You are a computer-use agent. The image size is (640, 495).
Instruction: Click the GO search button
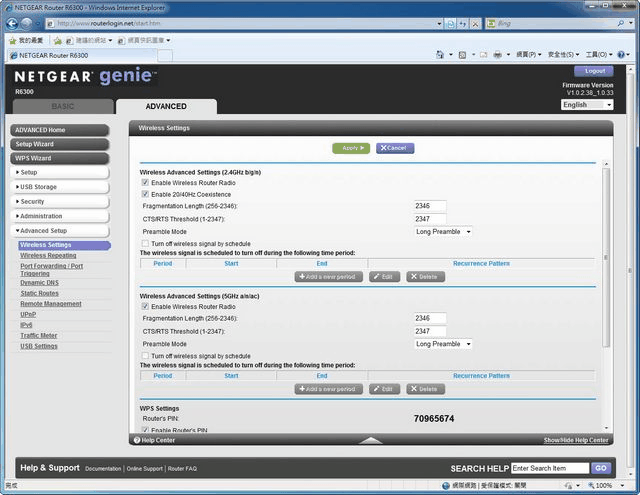tap(601, 468)
